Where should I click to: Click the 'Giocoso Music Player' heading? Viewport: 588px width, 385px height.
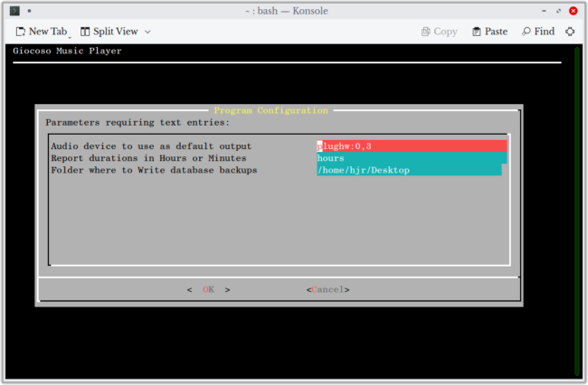pyautogui.click(x=67, y=51)
